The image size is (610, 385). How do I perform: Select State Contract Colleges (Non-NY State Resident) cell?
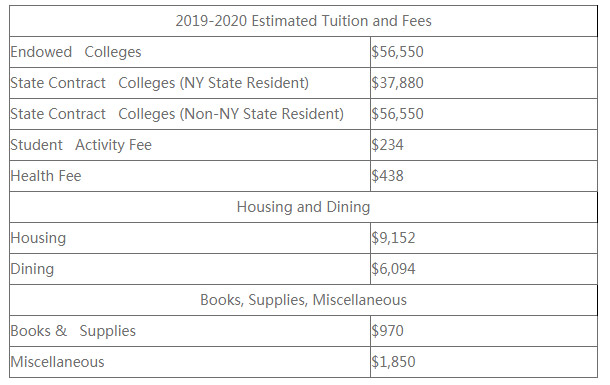pos(190,114)
